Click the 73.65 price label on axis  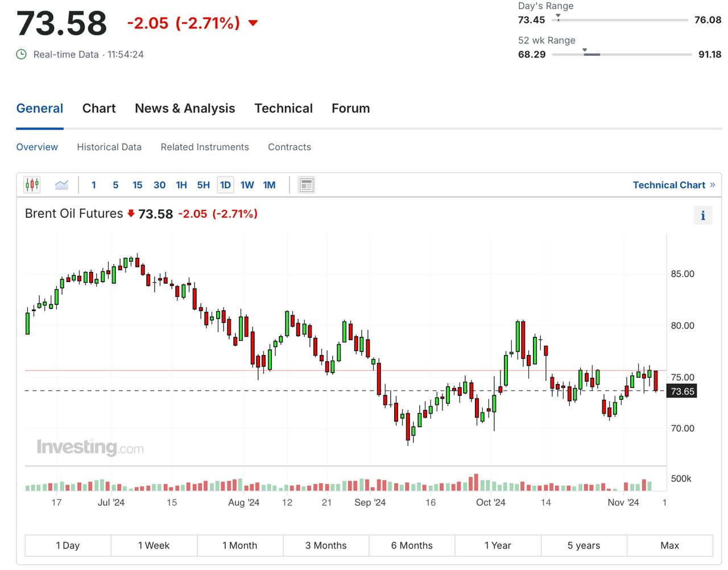point(682,391)
